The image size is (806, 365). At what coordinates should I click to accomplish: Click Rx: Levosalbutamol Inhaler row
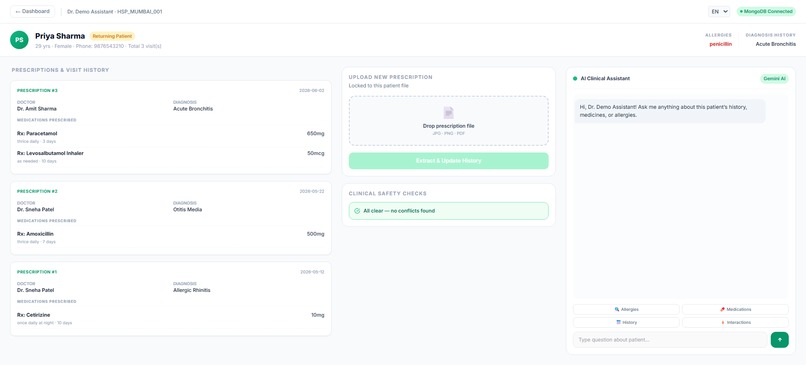point(171,156)
